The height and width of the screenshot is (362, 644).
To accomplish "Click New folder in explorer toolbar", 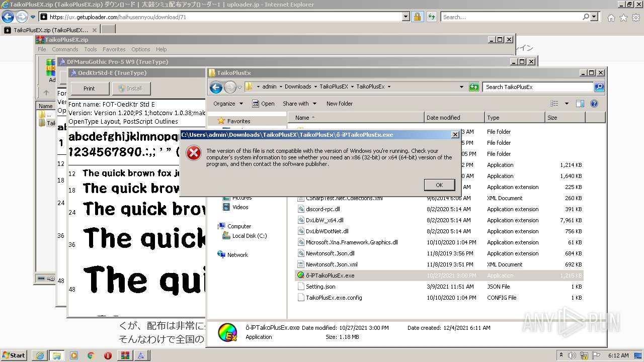I will (x=340, y=104).
